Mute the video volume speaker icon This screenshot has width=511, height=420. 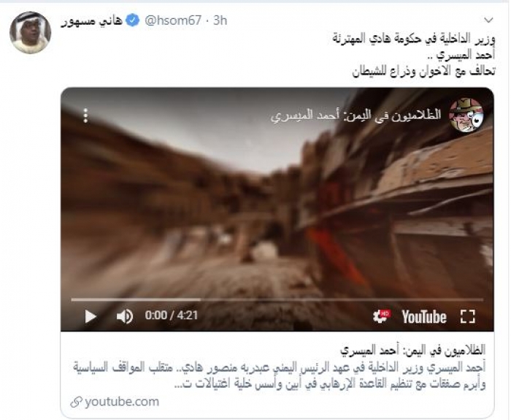pyautogui.click(x=125, y=316)
